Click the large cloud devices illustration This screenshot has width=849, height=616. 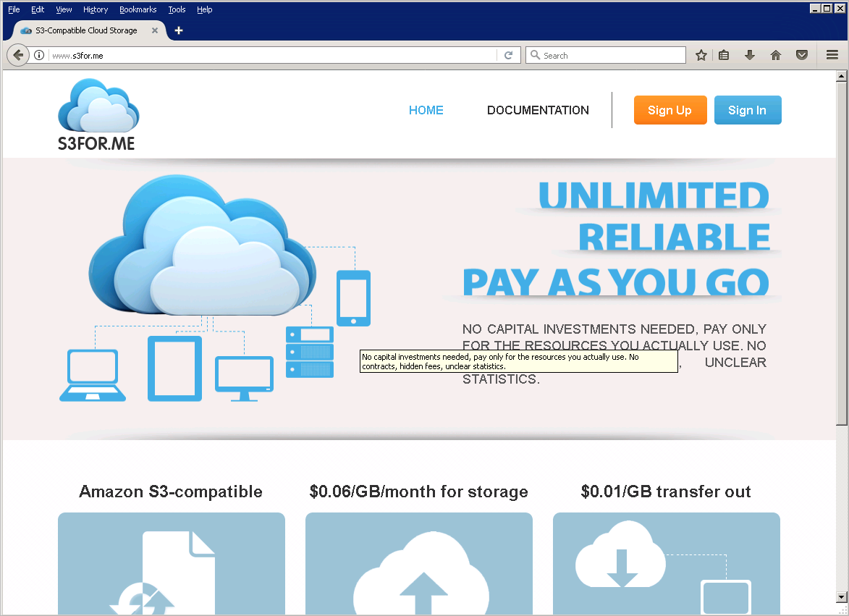coord(215,288)
